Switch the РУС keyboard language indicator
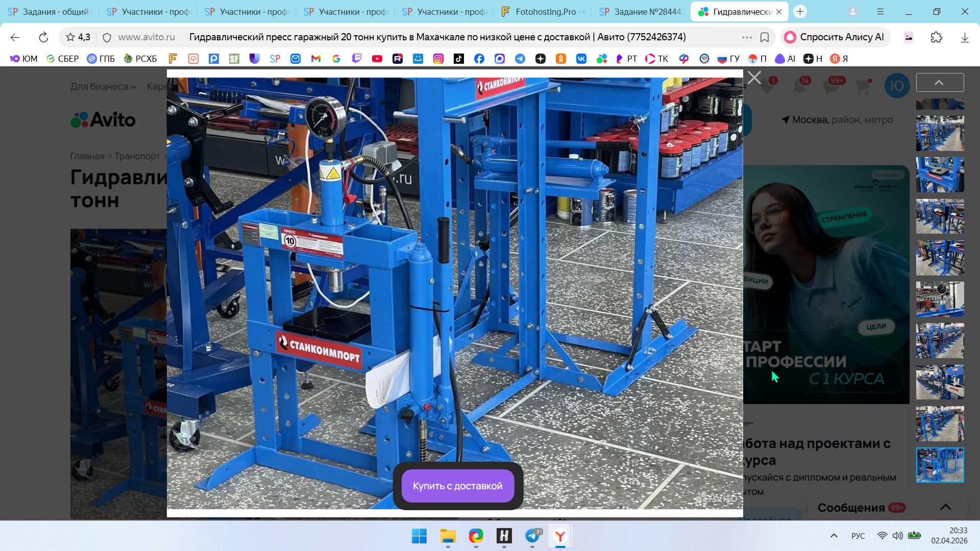This screenshot has width=980, height=551. click(x=858, y=536)
